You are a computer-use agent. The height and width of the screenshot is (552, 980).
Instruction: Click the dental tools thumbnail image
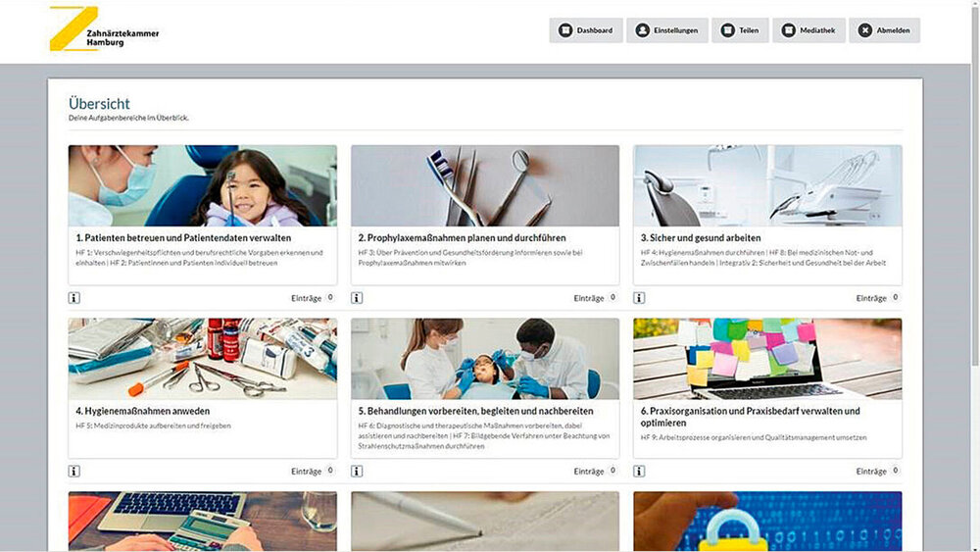coord(485,185)
